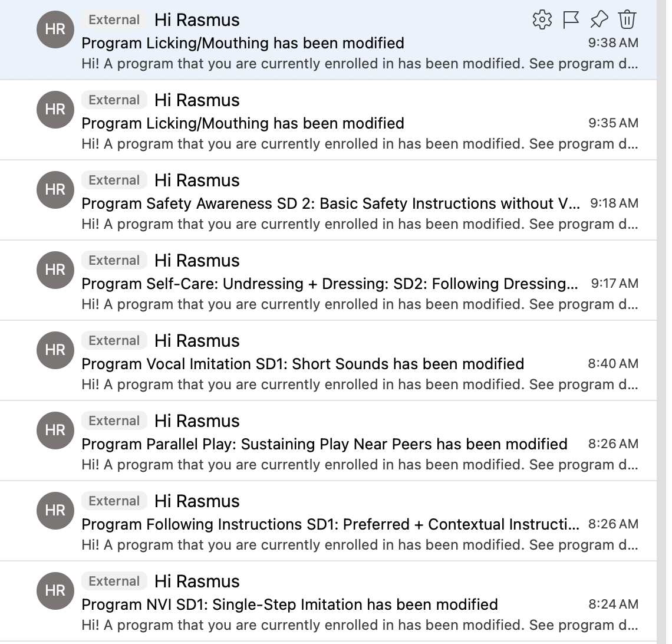
Task: Delete the 9:38 AM email with the trash icon
Action: [x=627, y=19]
